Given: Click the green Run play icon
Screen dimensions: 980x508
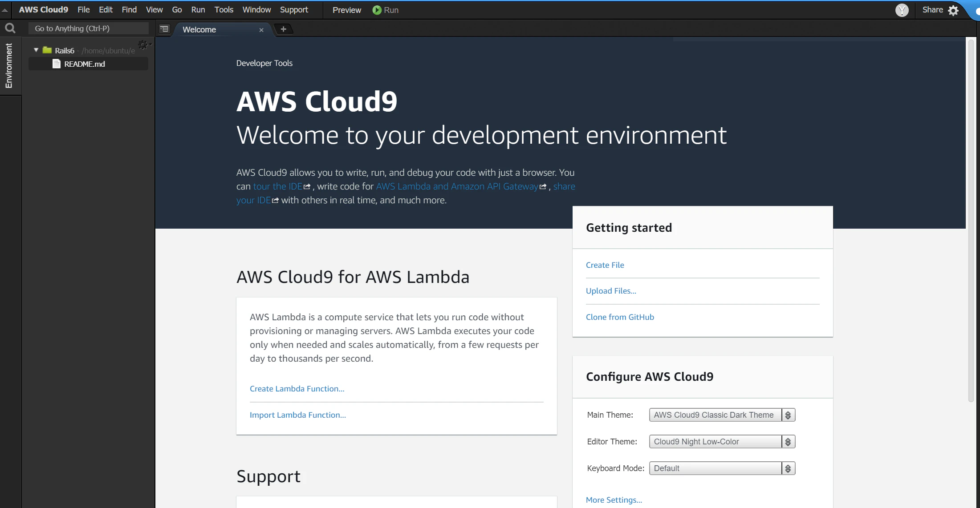Looking at the screenshot, I should click(377, 10).
